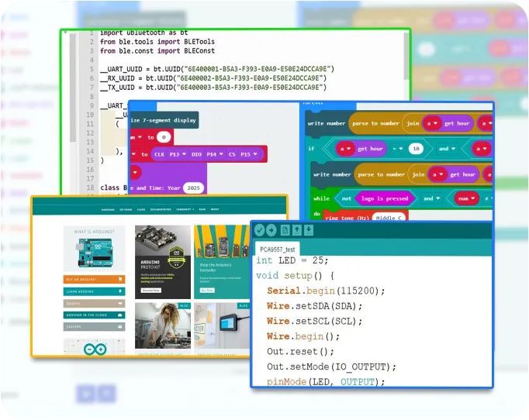This screenshot has width=529, height=420.
Task: Click the Arduino infinity logo on the website
Action: [x=95, y=349]
